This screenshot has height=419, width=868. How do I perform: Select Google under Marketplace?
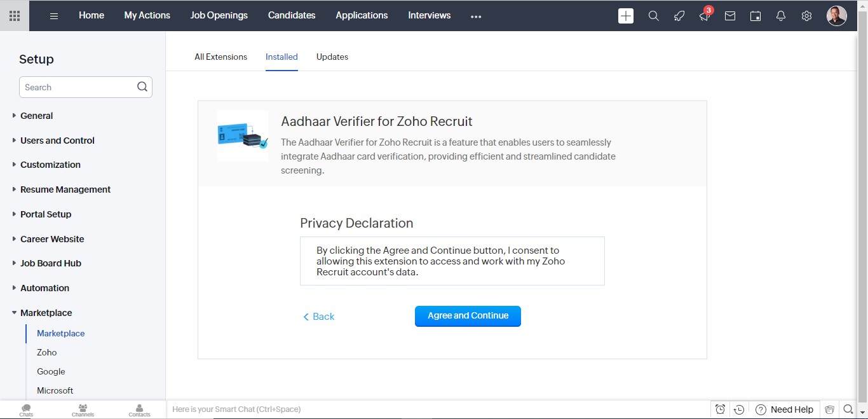click(x=51, y=371)
